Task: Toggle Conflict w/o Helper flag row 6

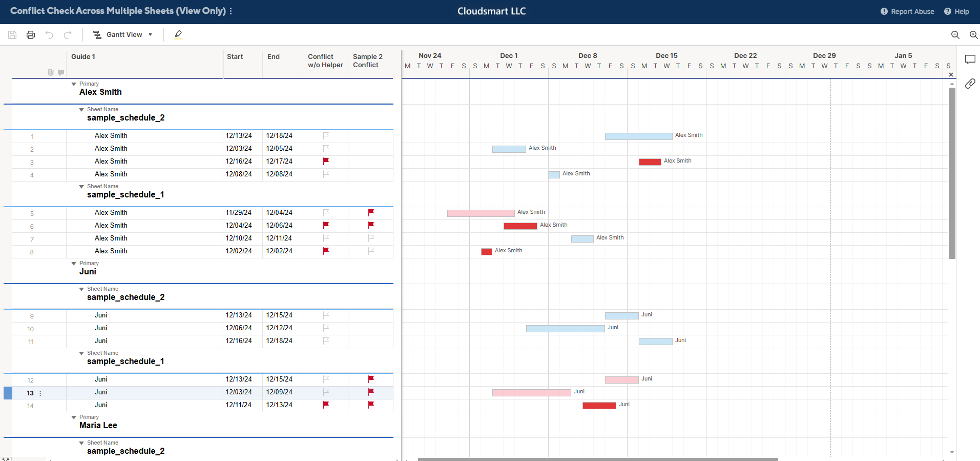Action: (326, 225)
